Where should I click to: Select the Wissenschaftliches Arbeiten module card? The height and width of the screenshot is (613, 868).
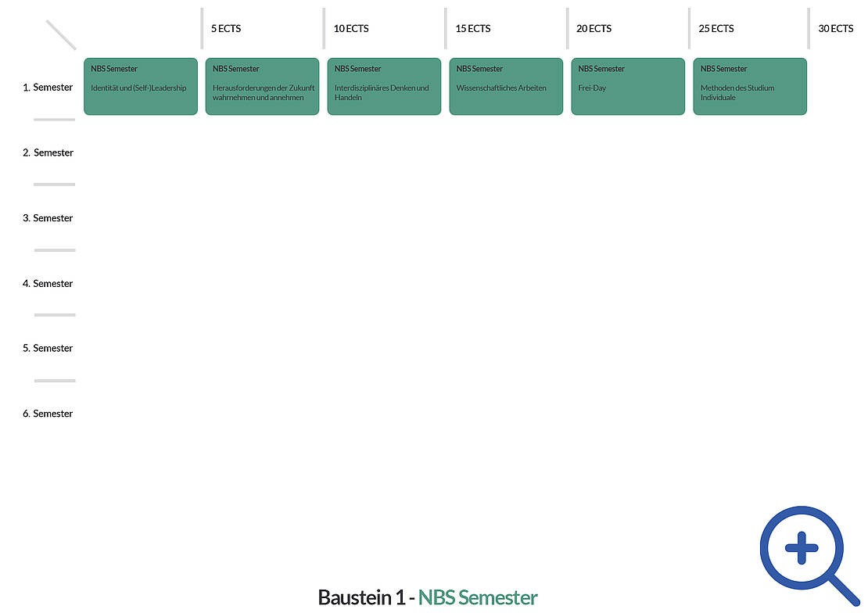[x=506, y=87]
